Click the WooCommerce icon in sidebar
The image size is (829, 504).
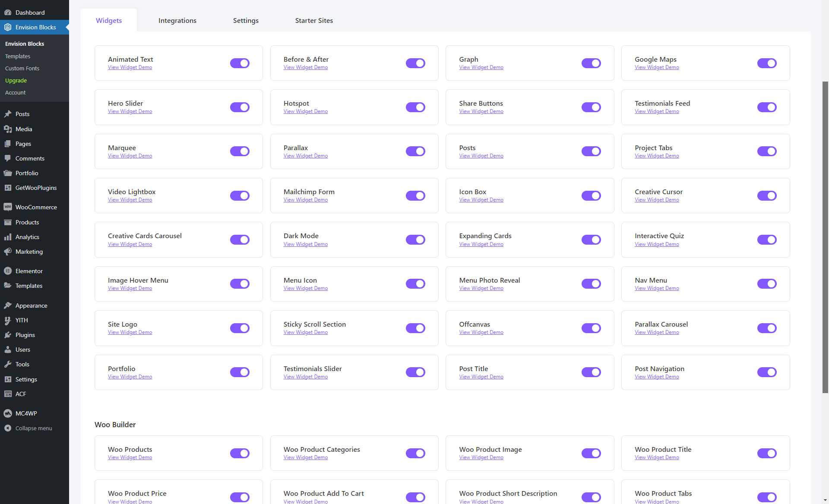click(8, 207)
